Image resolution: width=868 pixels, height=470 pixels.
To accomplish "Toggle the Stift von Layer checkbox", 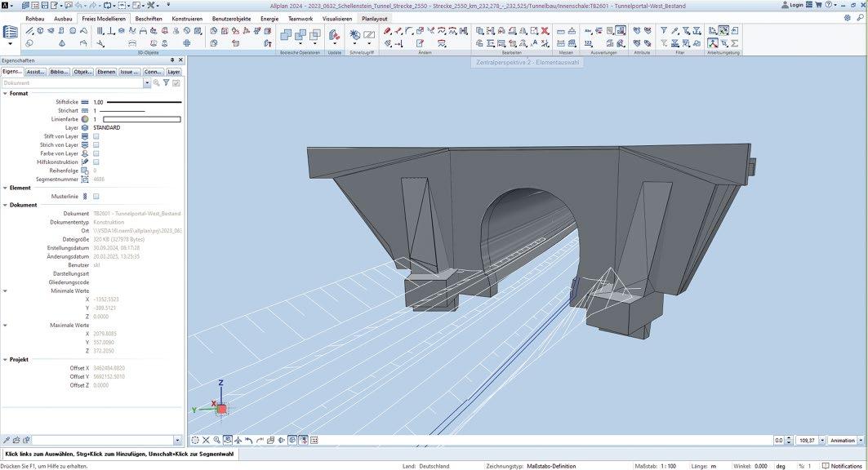I will 96,136.
